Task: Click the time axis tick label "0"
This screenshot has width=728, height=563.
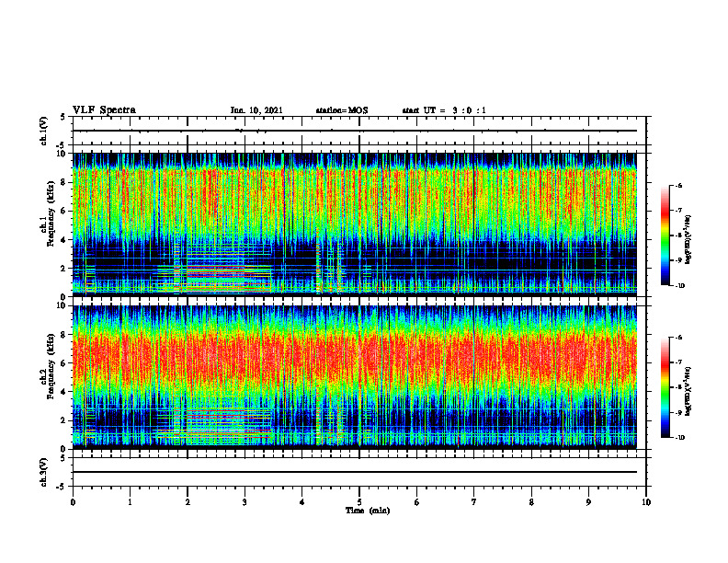Action: 73,502
